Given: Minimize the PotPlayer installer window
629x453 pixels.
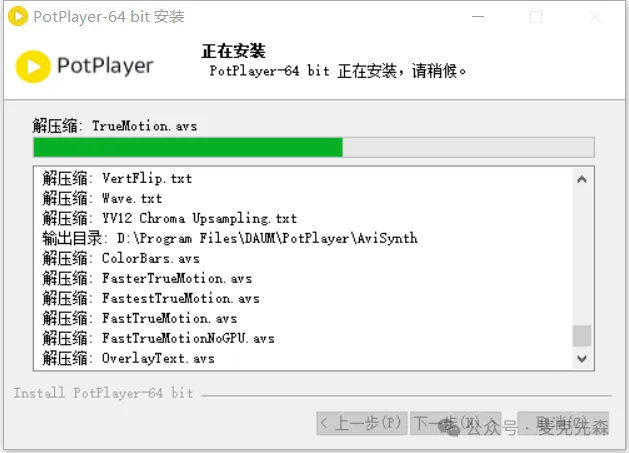Looking at the screenshot, I should point(478,17).
